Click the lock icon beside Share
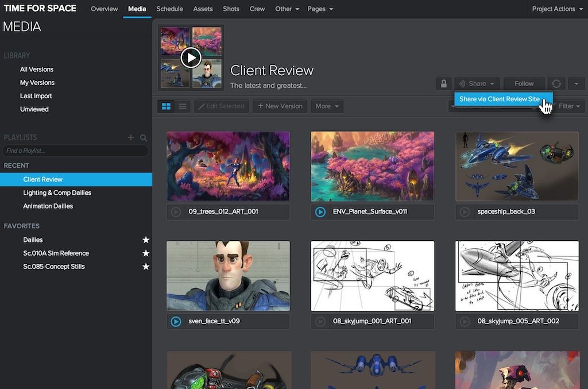The image size is (588, 389). tap(443, 84)
